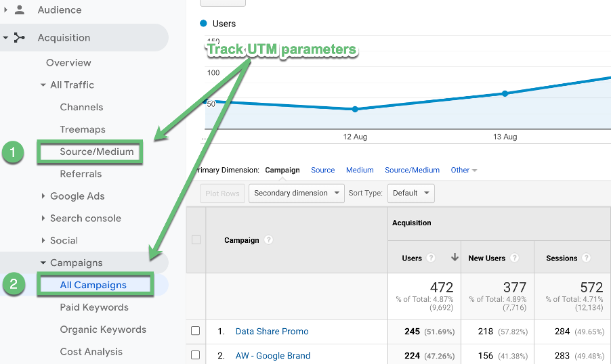This screenshot has width=611, height=364.
Task: Click new users value 156
Action: point(486,355)
